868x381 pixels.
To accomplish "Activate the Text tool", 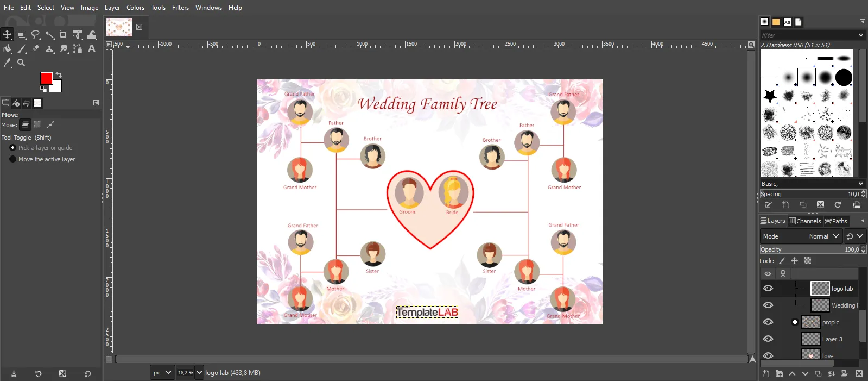I will [92, 49].
